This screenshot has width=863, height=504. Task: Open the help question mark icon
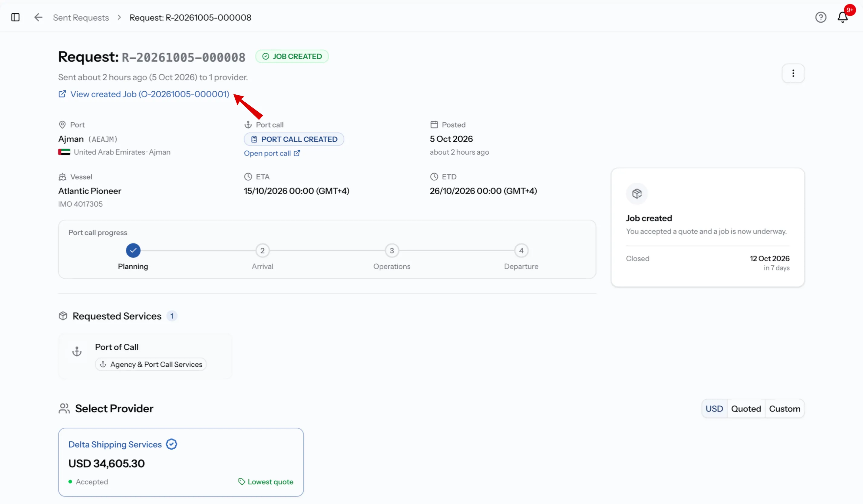coord(821,17)
